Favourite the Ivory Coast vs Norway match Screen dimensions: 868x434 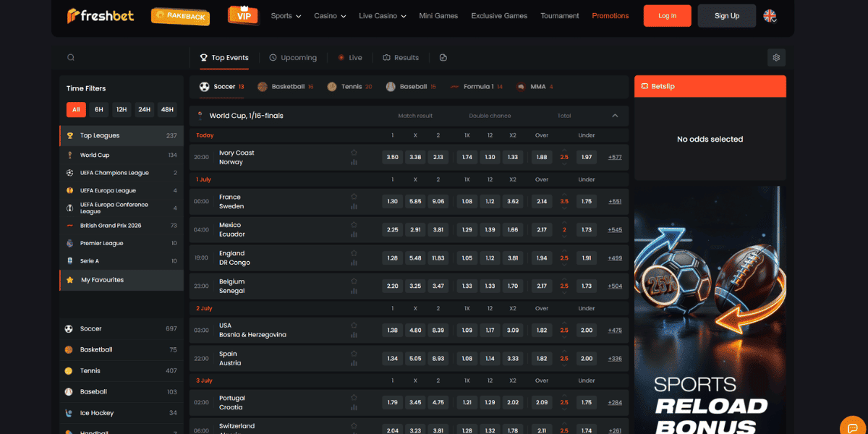pos(354,153)
